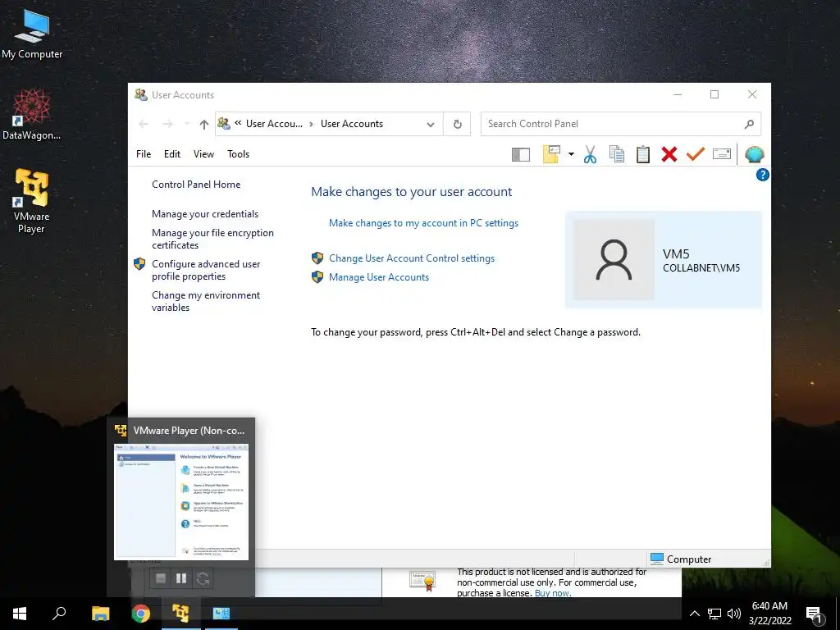The width and height of the screenshot is (840, 630).
Task: Click the Paste clipboard icon
Action: [x=643, y=154]
